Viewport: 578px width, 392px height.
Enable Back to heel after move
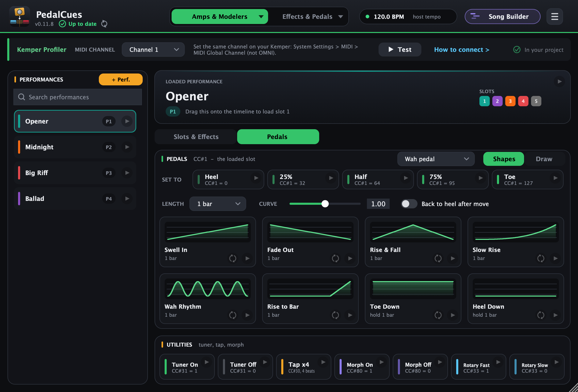(409, 204)
